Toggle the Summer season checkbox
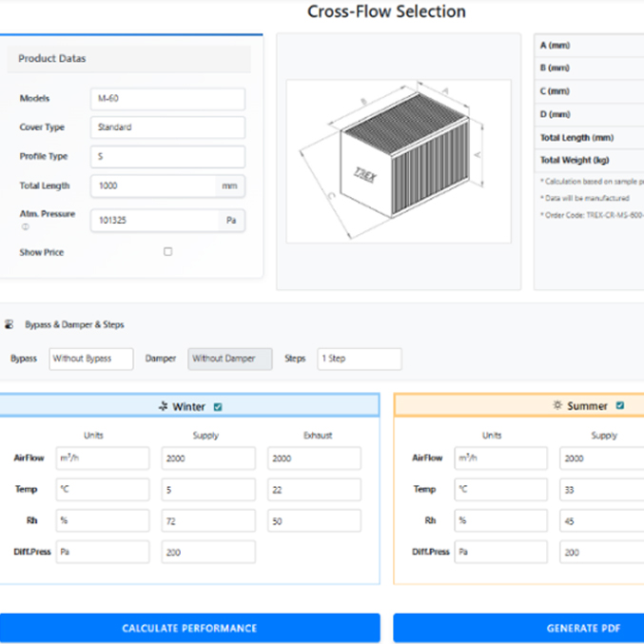The image size is (644, 644). point(620,406)
